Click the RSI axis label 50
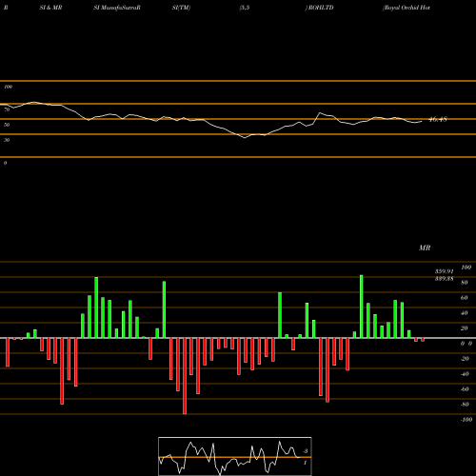The image size is (476, 476). (7, 125)
